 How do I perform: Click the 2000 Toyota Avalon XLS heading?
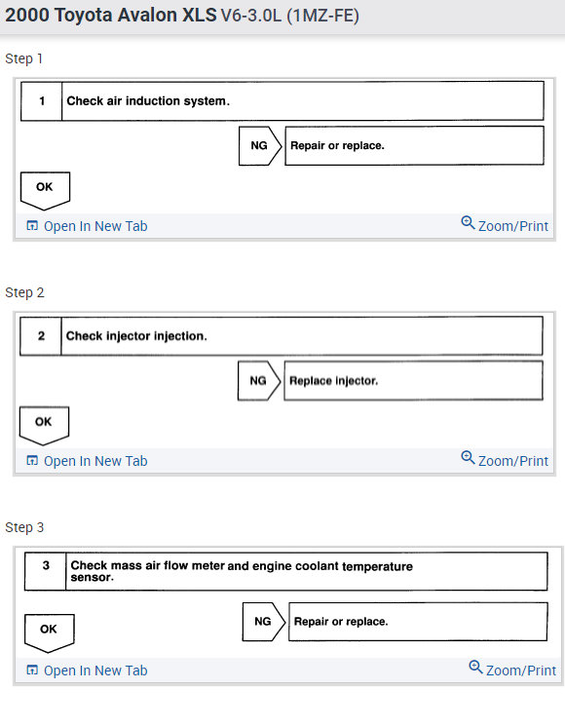[x=182, y=16]
